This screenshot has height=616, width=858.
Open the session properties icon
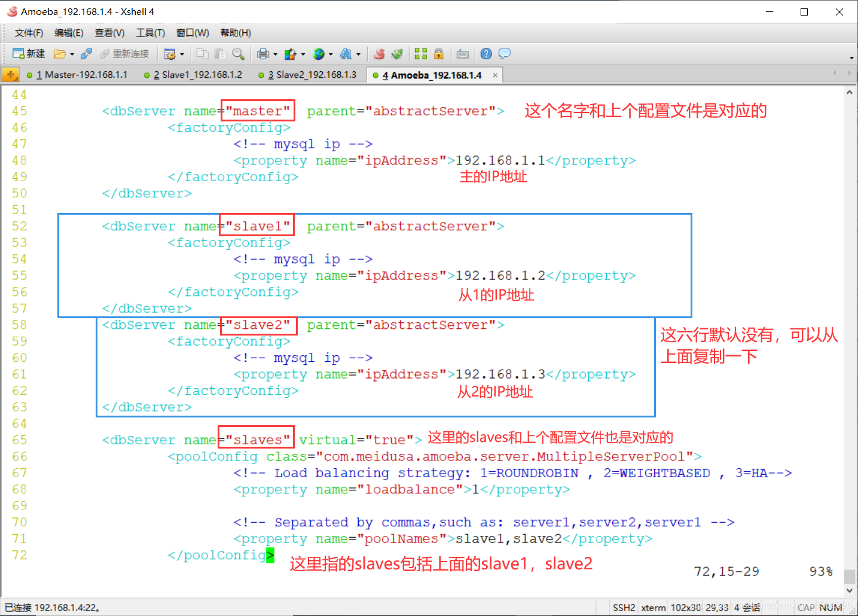point(170,54)
